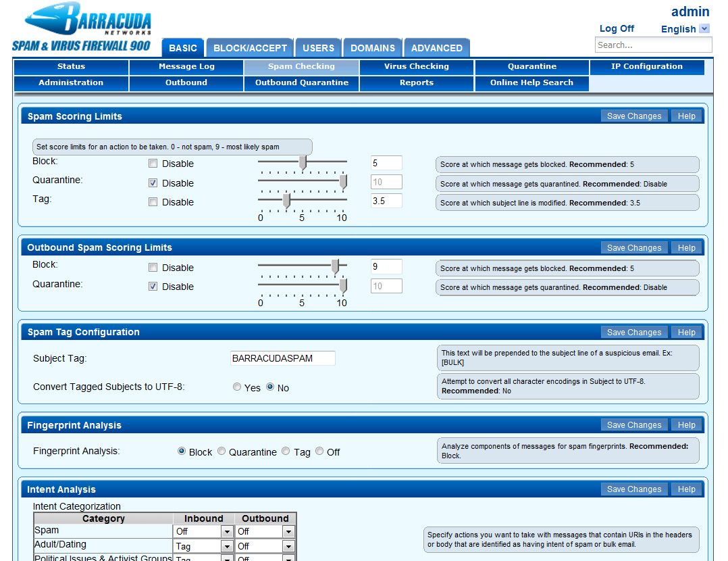Save Changes in Intent Analysis section
Screen dimensions: 728x561
[633, 489]
